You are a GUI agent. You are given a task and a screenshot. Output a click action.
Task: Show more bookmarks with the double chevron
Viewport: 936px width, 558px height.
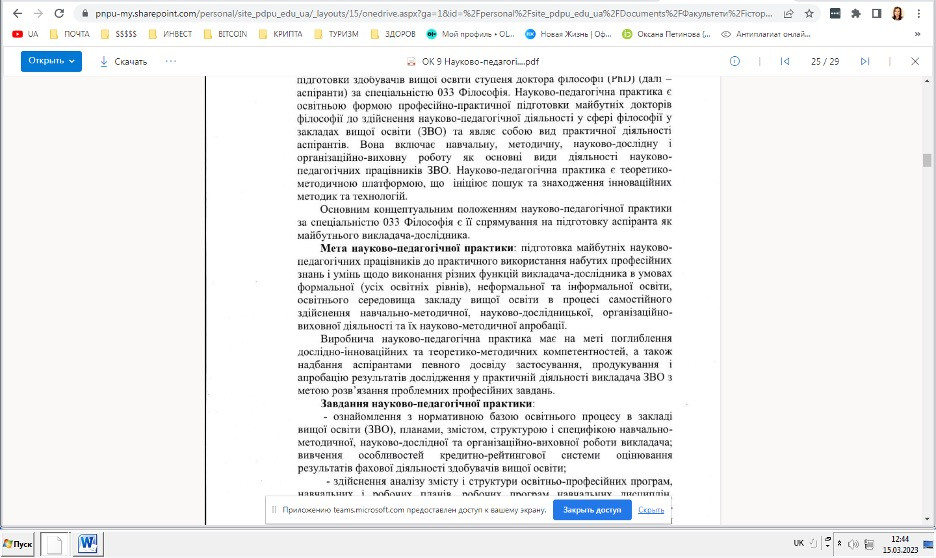click(917, 34)
